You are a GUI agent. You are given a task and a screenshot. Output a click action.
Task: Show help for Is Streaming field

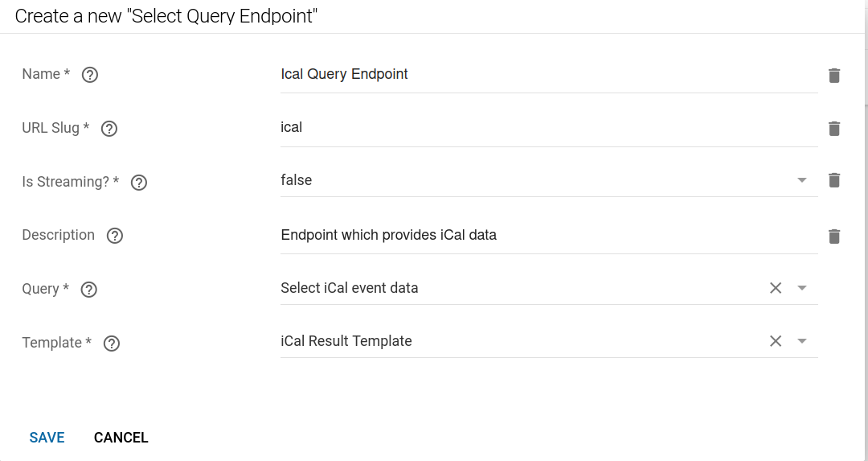pos(139,183)
